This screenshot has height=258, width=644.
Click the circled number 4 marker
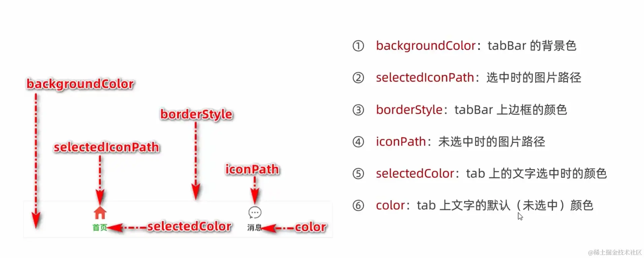tap(358, 142)
